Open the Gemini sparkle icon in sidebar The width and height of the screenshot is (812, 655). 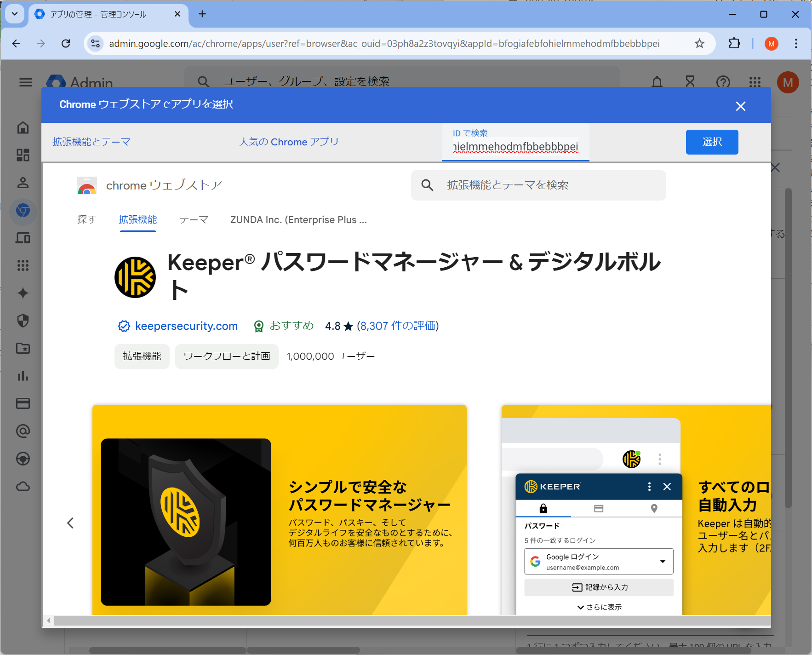(23, 293)
